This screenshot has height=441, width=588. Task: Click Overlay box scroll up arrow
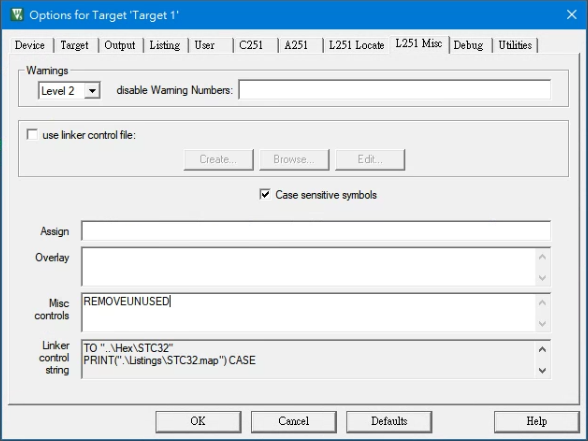click(542, 257)
